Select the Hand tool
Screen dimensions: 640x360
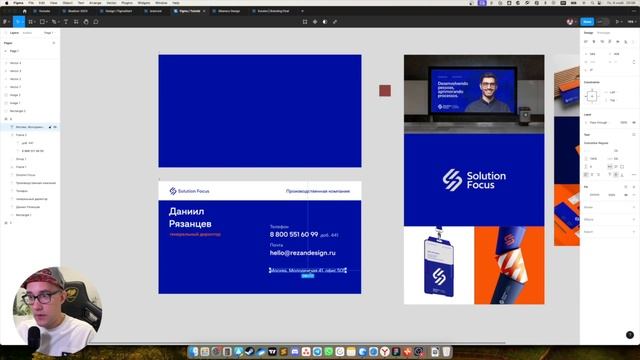coord(86,22)
